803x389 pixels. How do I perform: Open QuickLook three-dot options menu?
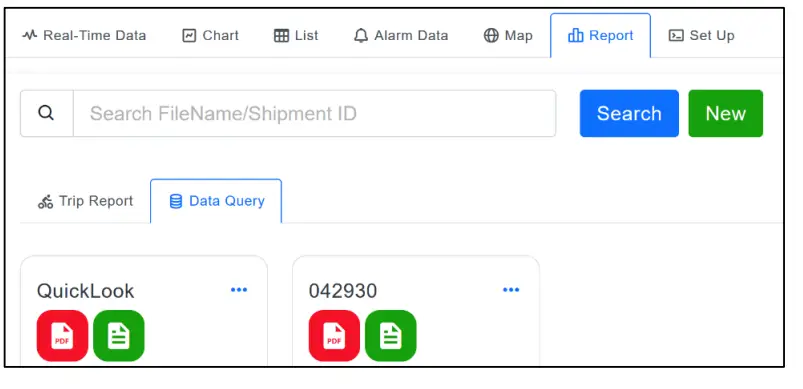[x=239, y=290]
